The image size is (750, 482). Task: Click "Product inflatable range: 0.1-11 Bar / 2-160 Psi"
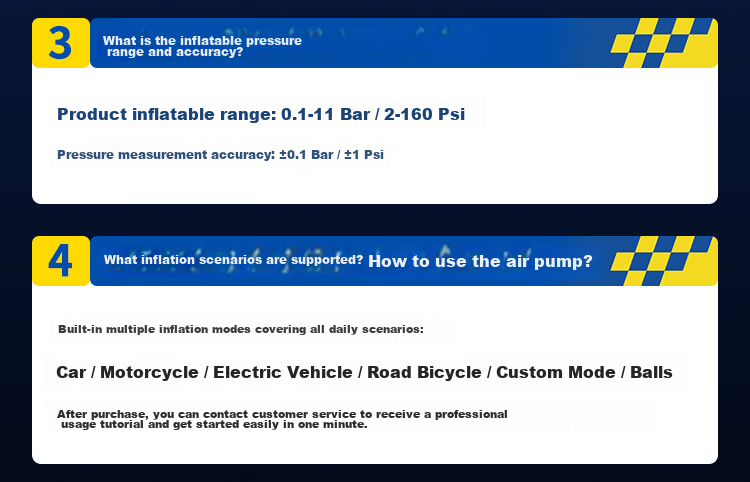tap(261, 114)
